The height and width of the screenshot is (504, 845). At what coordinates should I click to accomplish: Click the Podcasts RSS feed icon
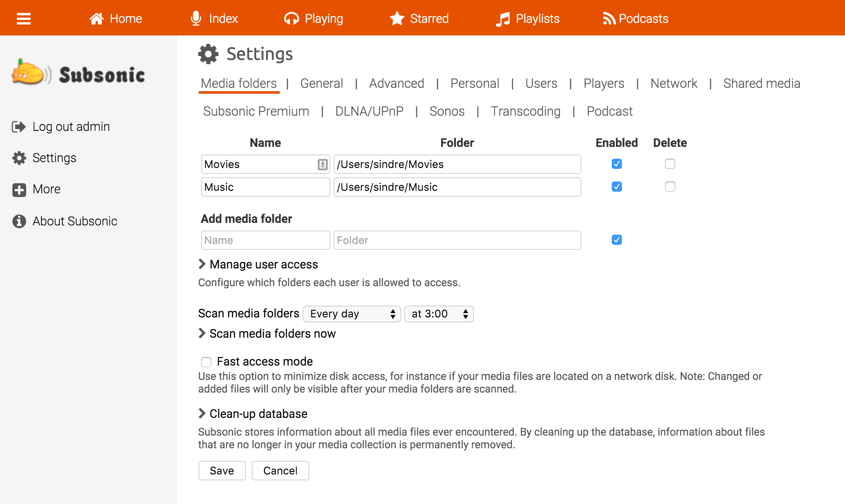608,19
